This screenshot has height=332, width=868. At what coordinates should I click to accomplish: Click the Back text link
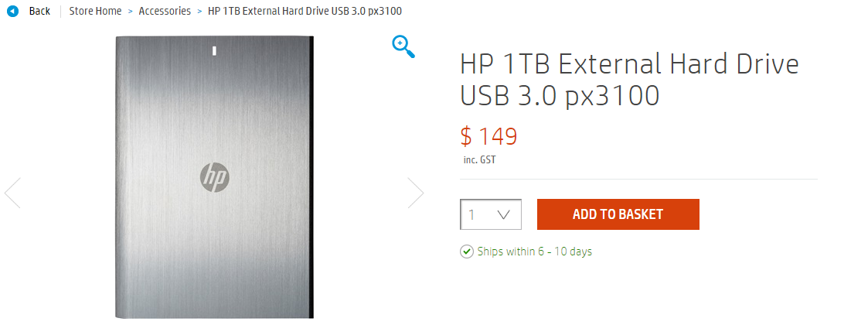40,11
